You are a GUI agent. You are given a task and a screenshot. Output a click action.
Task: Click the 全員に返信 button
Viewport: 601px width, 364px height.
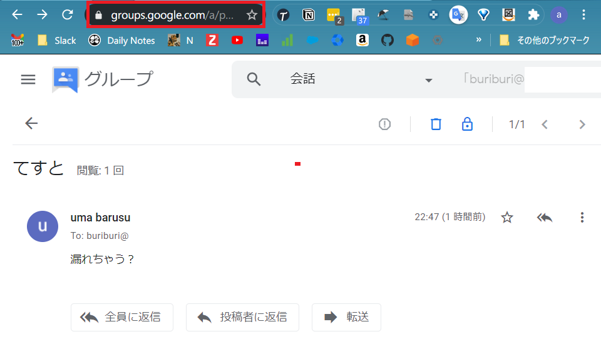pos(122,317)
